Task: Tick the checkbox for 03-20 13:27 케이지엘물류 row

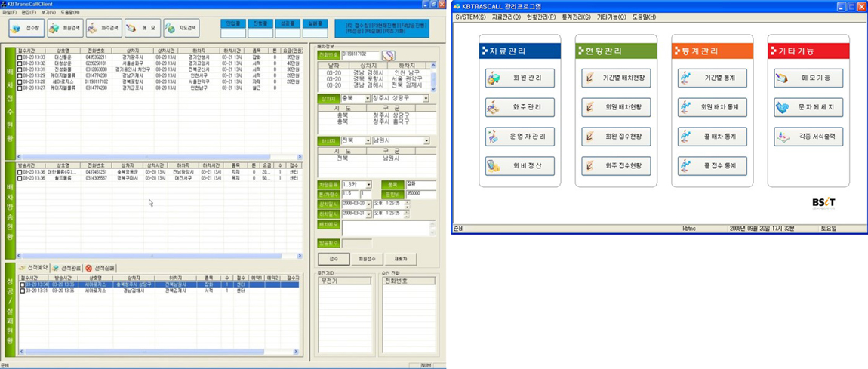Action: coord(20,88)
